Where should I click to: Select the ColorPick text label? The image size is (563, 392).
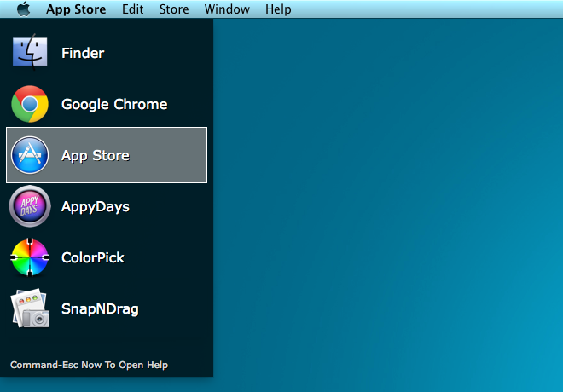point(93,257)
